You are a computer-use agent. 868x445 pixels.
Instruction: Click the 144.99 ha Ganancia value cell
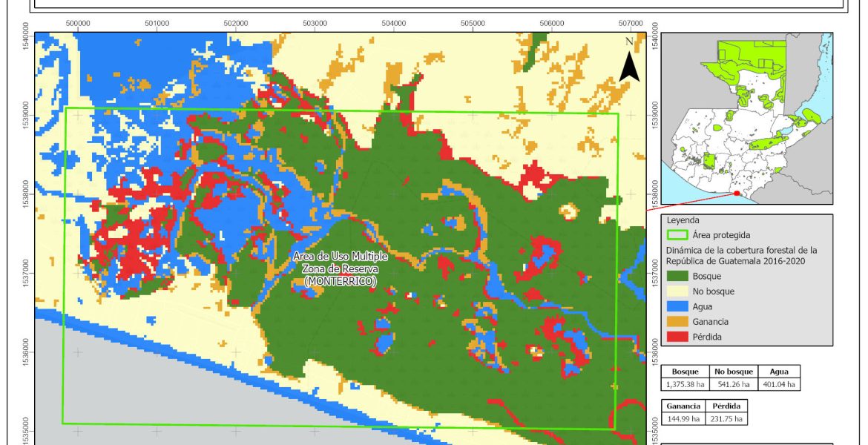683,418
